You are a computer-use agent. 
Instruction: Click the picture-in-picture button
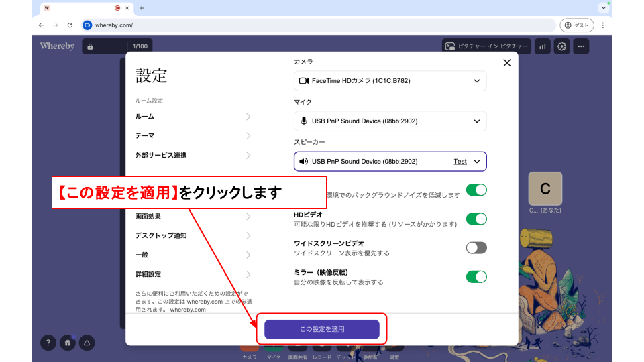pyautogui.click(x=486, y=46)
